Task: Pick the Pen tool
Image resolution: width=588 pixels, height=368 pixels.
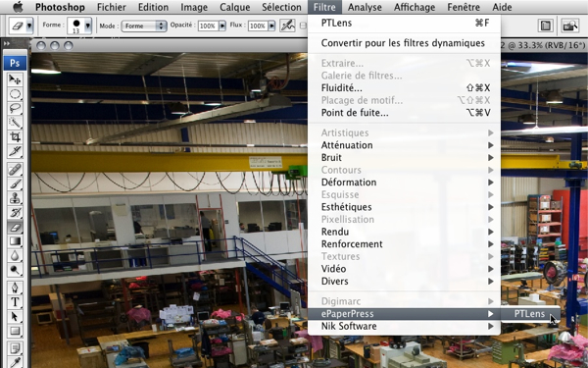Action: (x=15, y=288)
